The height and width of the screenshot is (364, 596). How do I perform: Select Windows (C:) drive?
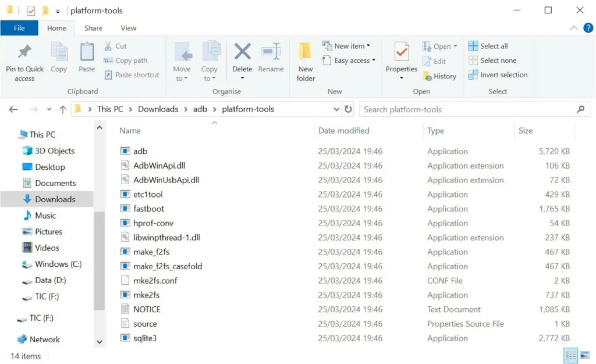point(52,264)
